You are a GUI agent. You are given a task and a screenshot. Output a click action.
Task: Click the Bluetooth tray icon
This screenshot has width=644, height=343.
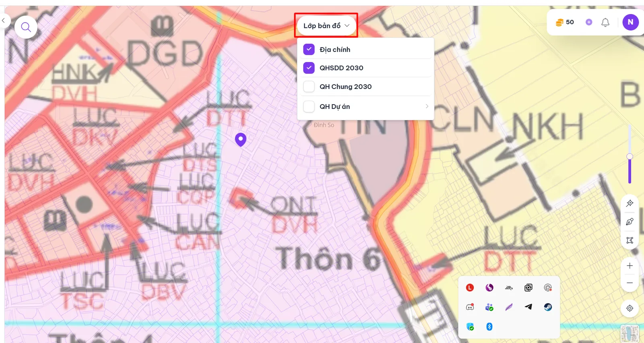click(x=489, y=326)
